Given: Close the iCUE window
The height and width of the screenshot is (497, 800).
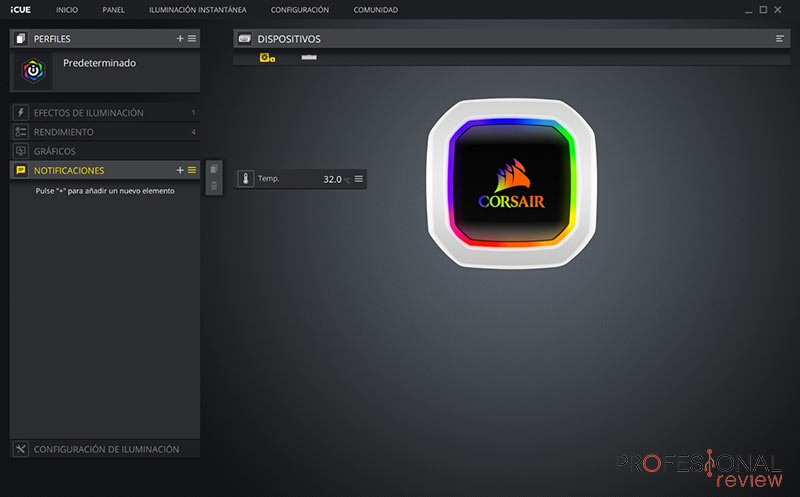Looking at the screenshot, I should coord(778,10).
